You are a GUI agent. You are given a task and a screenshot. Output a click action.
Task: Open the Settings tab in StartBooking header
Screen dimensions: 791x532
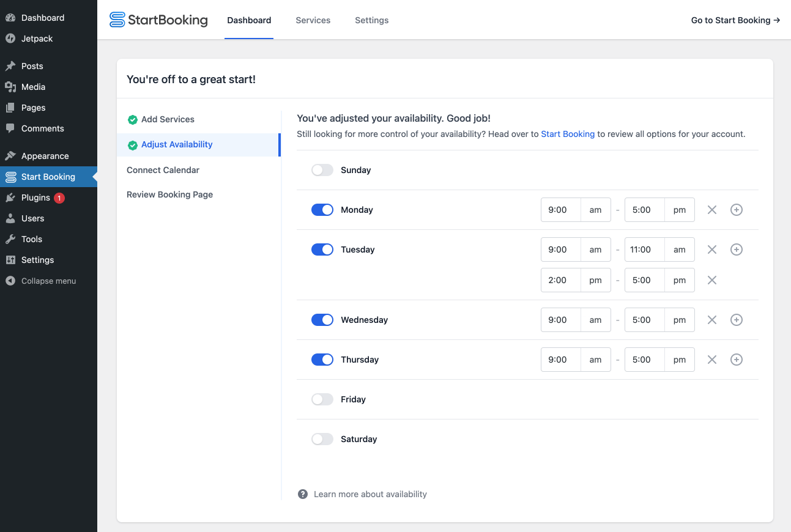pyautogui.click(x=372, y=20)
